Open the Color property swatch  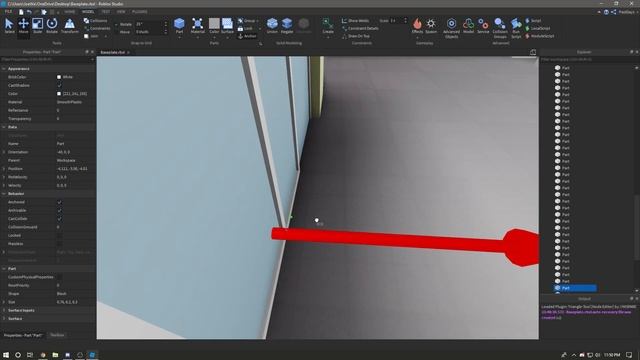[x=59, y=93]
